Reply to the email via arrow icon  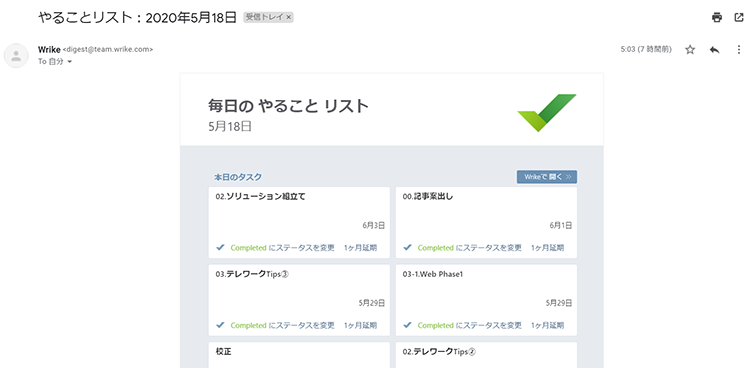(x=715, y=50)
